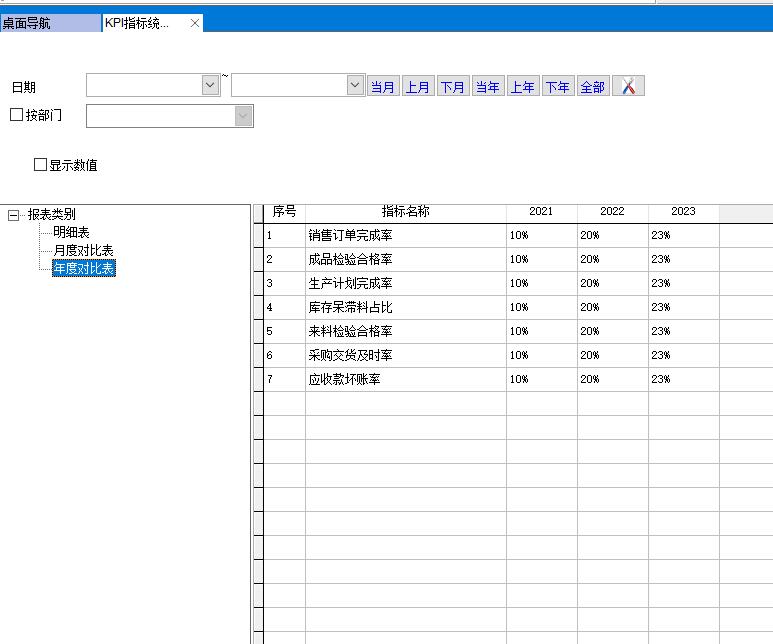773x644 pixels.
Task: Click the 上月 button
Action: tap(417, 87)
